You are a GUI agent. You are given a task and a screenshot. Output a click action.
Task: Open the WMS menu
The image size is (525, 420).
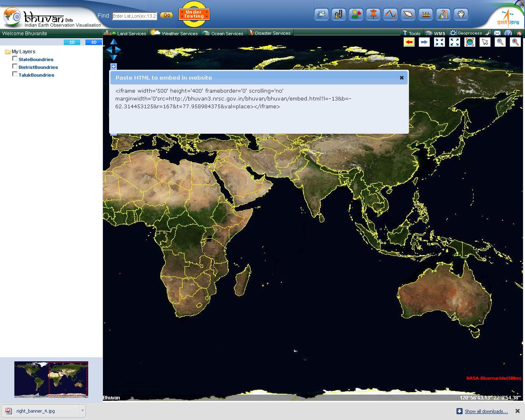coord(435,33)
